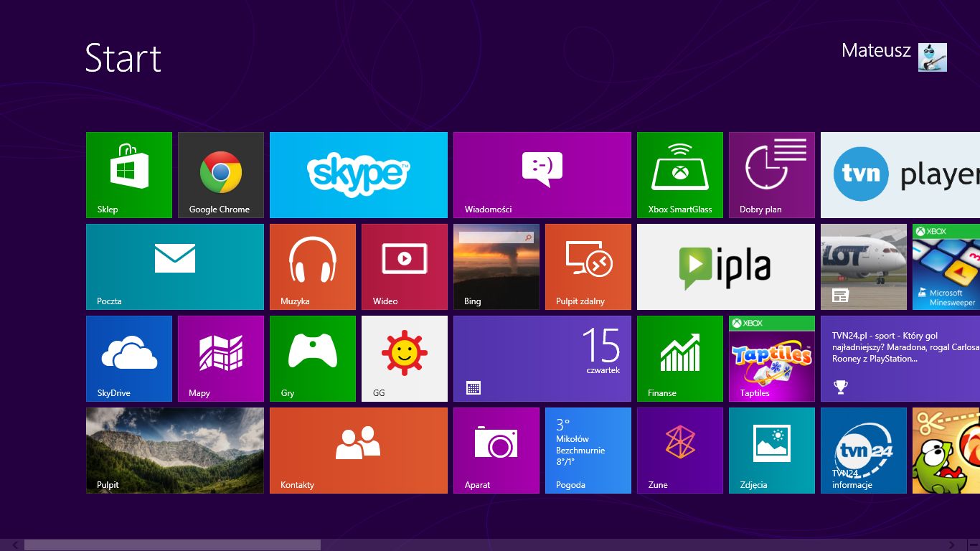Open the SkyDrive cloud tile
Viewport: 980px width, 551px height.
(129, 359)
